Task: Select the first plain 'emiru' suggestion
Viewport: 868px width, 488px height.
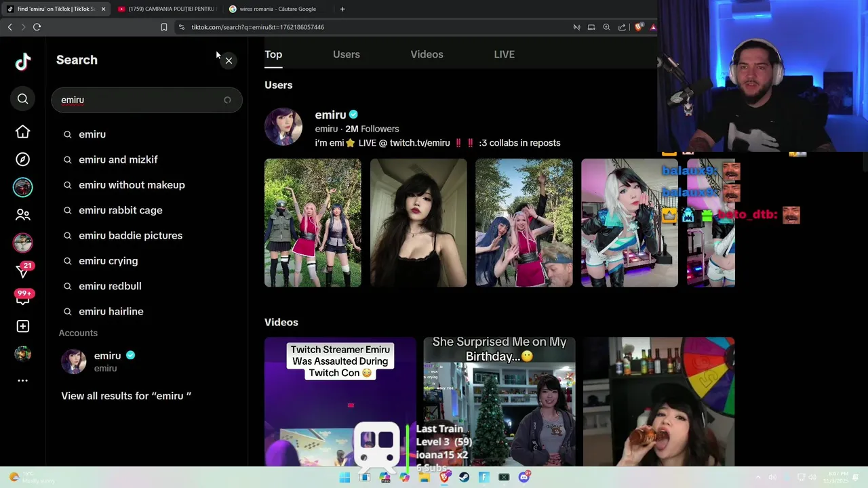Action: coord(92,134)
